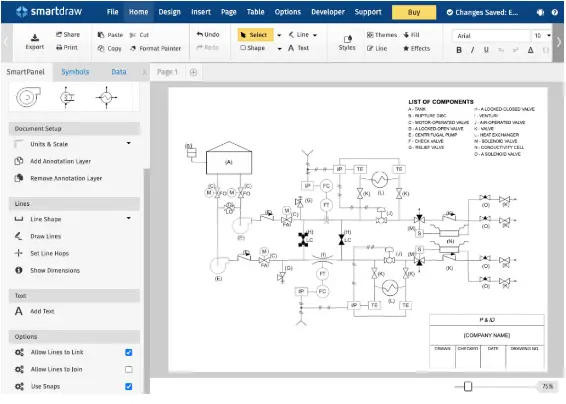Image resolution: width=566 pixels, height=404 pixels.
Task: Apply Italic formatting with the I icon
Action: pyautogui.click(x=473, y=50)
